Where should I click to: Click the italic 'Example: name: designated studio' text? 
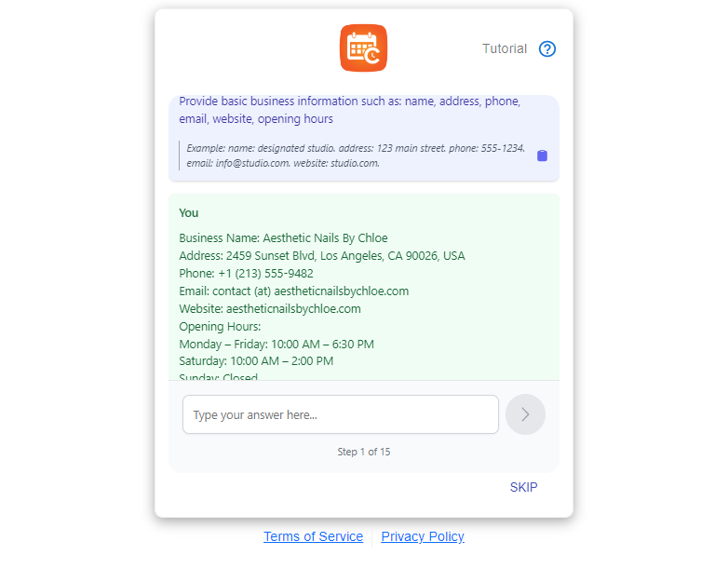[356, 156]
